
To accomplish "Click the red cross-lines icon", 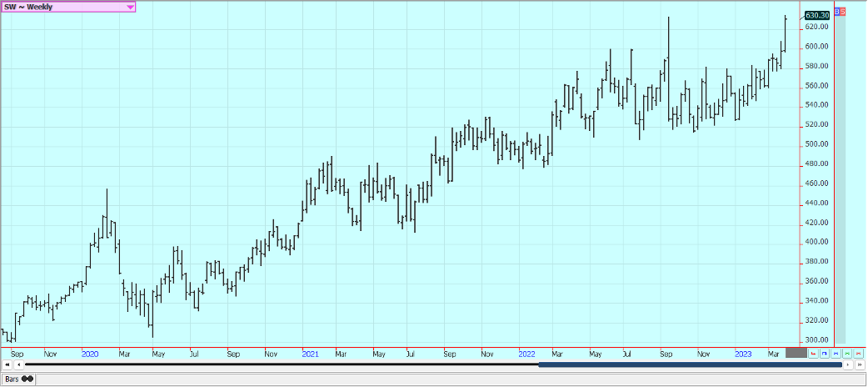I will [x=859, y=353].
